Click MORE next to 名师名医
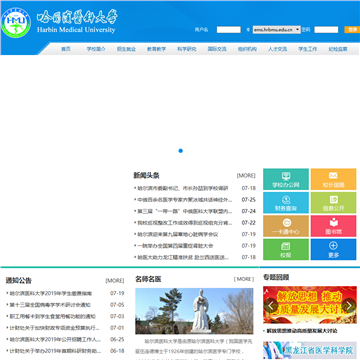Viewport: 360px width, 360px height. coord(244,279)
